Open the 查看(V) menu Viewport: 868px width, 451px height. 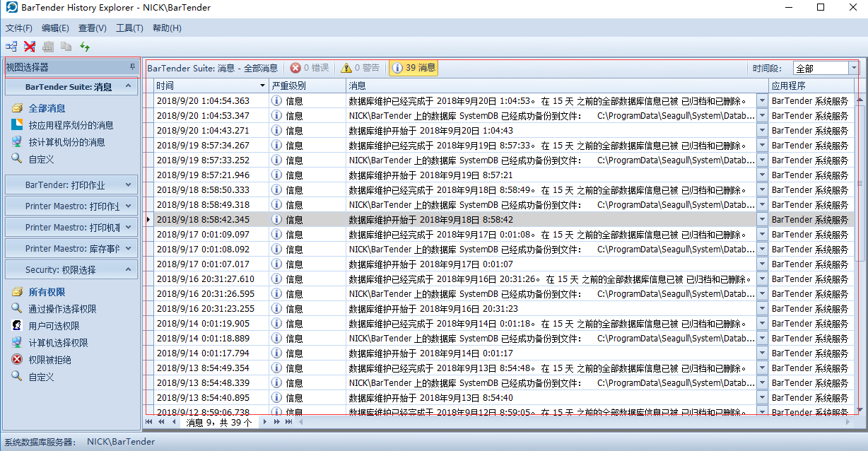[x=92, y=28]
